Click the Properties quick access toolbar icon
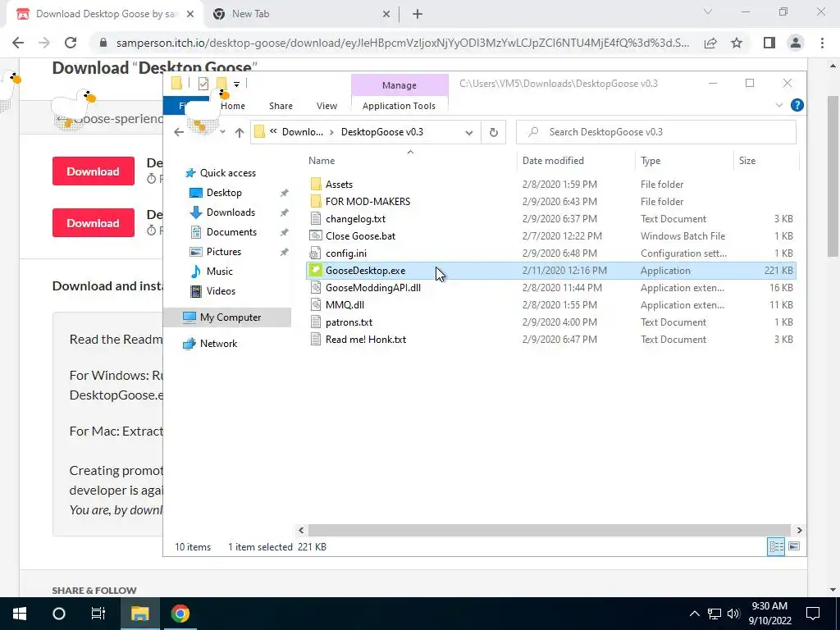Screen dimensions: 840x630 click(x=203, y=84)
